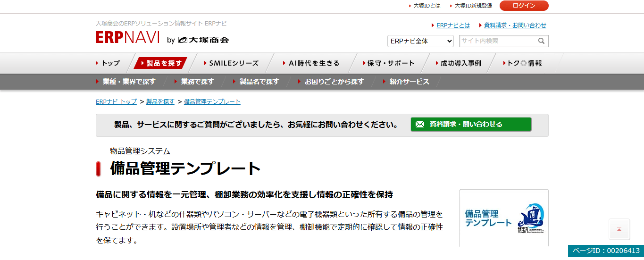Screen dimensions: 644x260
Task: Click the 物品管理システム subtitle text
Action: click(x=140, y=151)
